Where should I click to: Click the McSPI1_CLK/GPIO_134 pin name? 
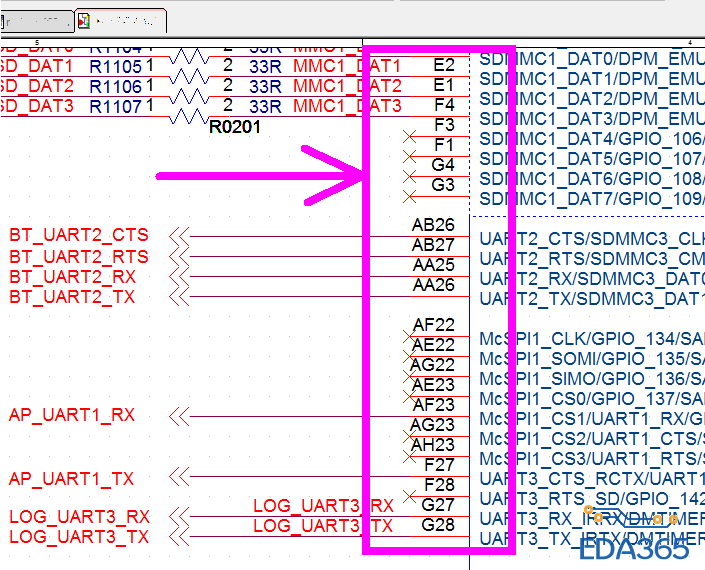(592, 339)
